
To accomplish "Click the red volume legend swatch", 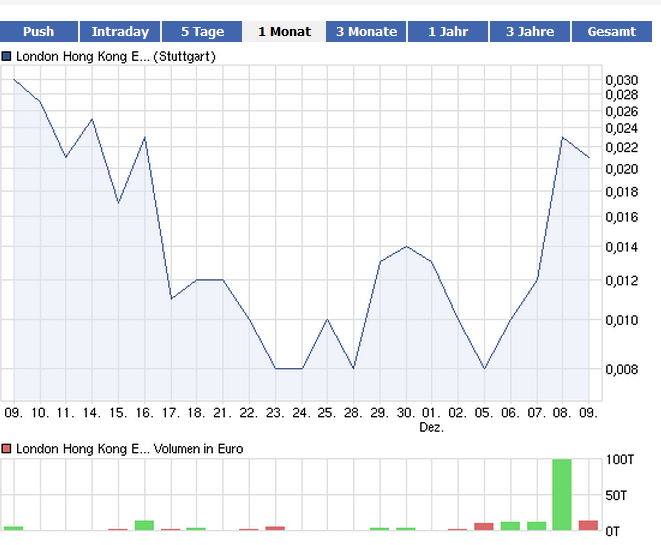I will [x=7, y=449].
